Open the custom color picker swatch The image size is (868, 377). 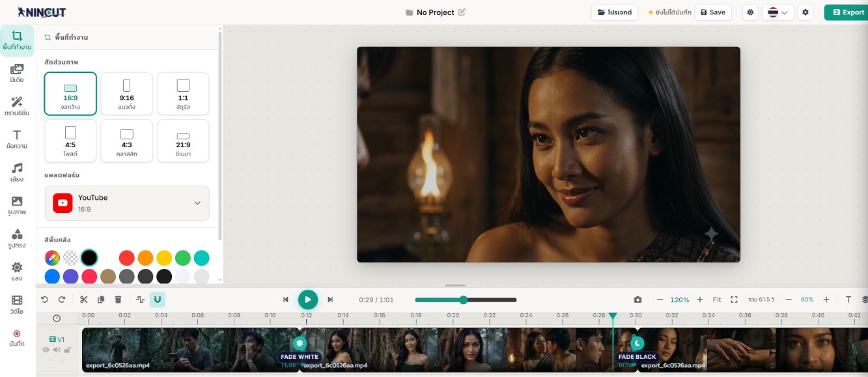52,258
